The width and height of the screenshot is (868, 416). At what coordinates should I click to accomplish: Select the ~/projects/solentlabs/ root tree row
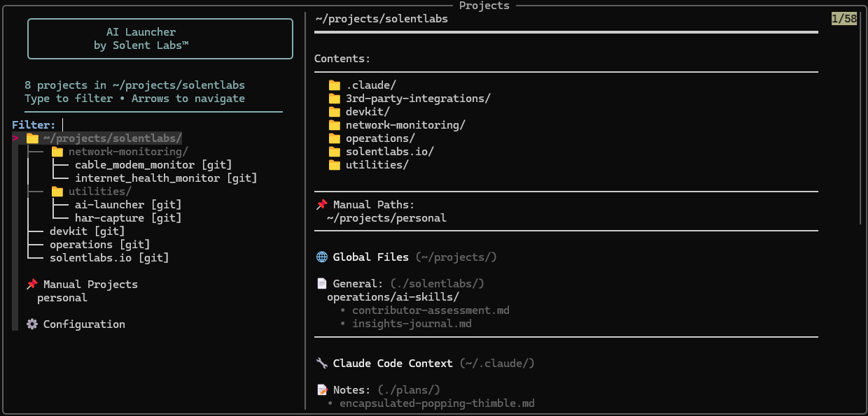tap(97, 138)
